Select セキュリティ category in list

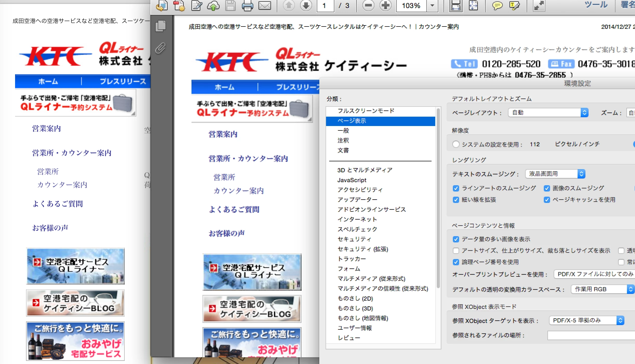tap(354, 239)
